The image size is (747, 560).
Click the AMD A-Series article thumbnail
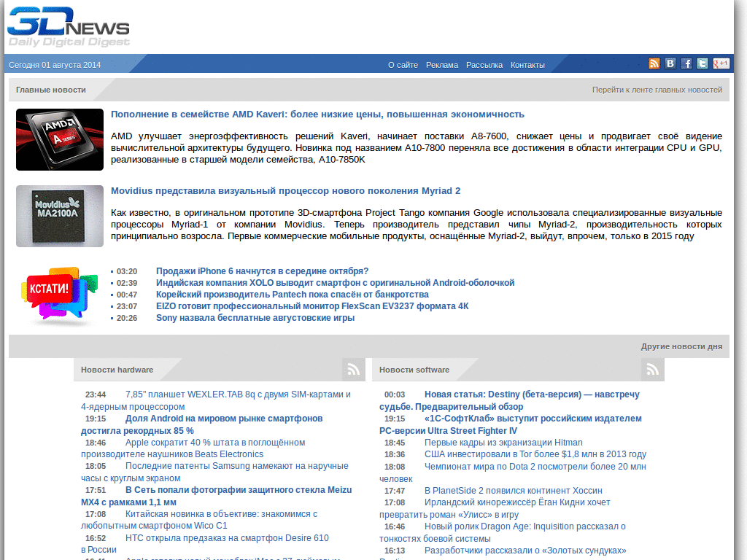(59, 139)
